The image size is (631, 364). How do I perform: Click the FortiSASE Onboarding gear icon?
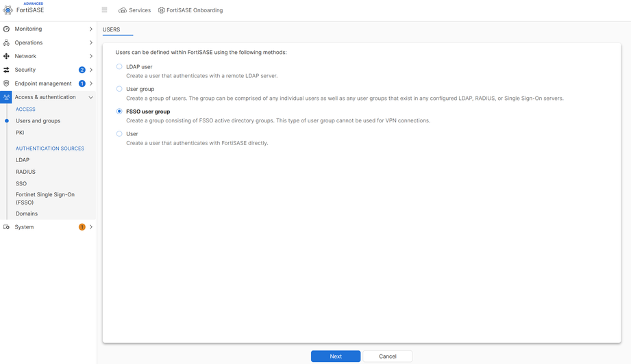[x=162, y=10]
